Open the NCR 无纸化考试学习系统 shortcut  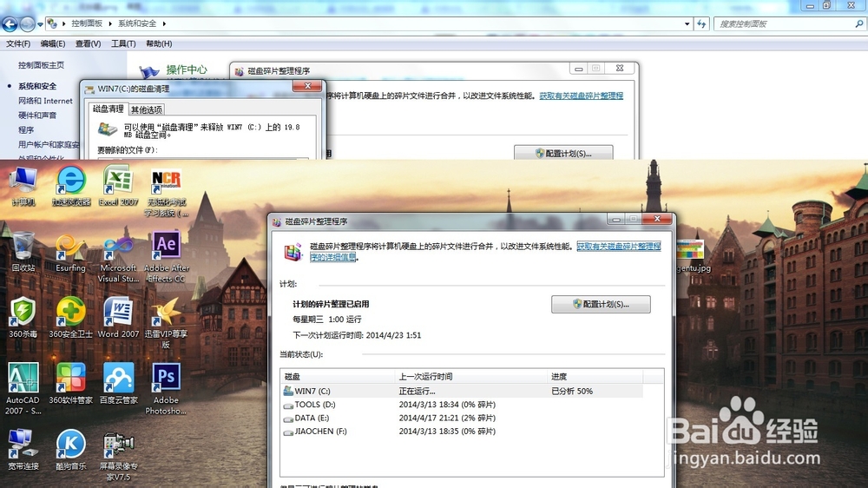pos(166,192)
